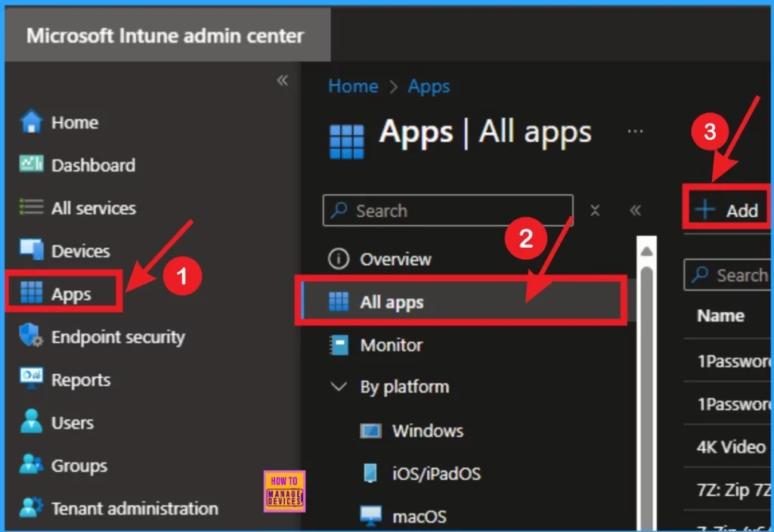Click the macOS monitor icon
This screenshot has height=532, width=774.
tap(370, 516)
